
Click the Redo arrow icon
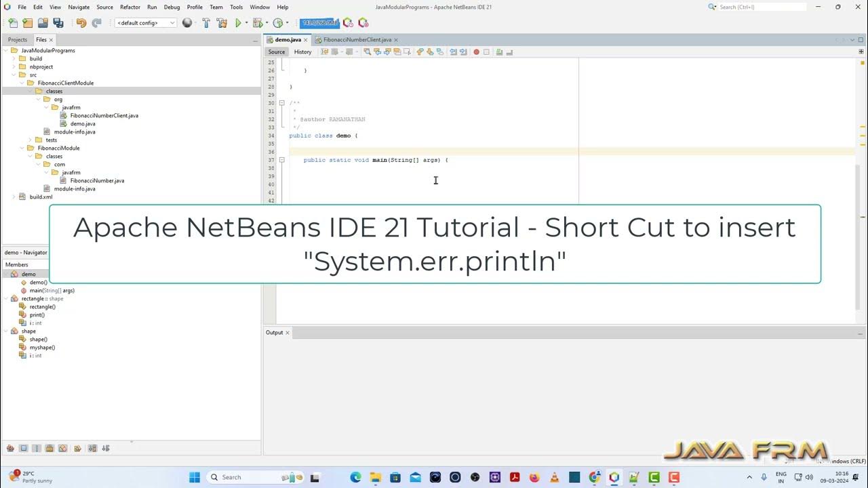pos(96,23)
